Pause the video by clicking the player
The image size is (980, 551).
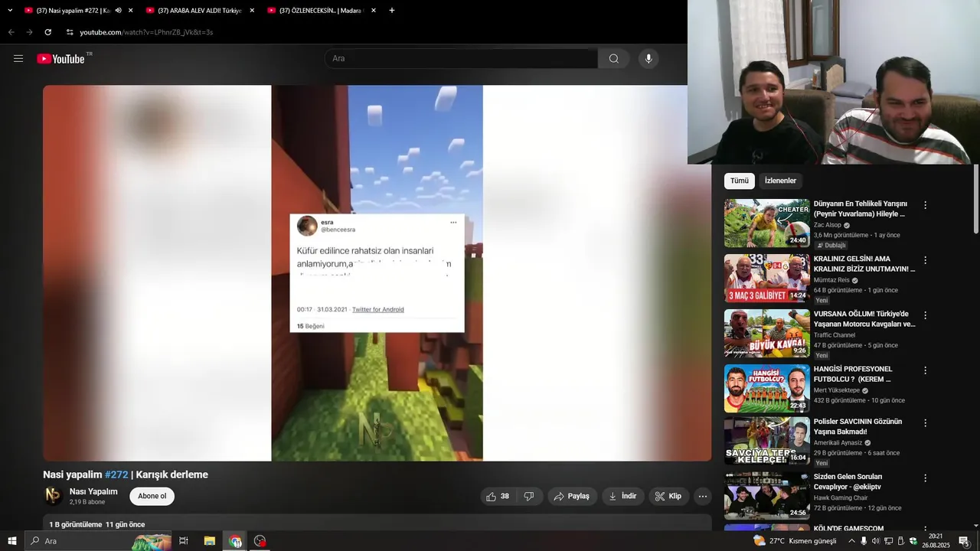tap(377, 273)
